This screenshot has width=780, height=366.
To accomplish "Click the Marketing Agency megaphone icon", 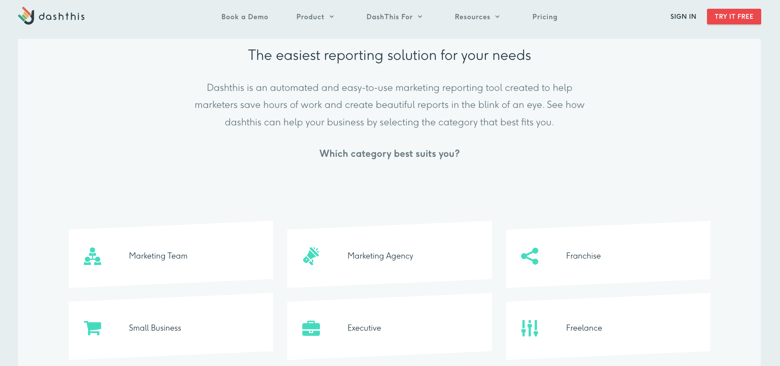I will (x=311, y=256).
